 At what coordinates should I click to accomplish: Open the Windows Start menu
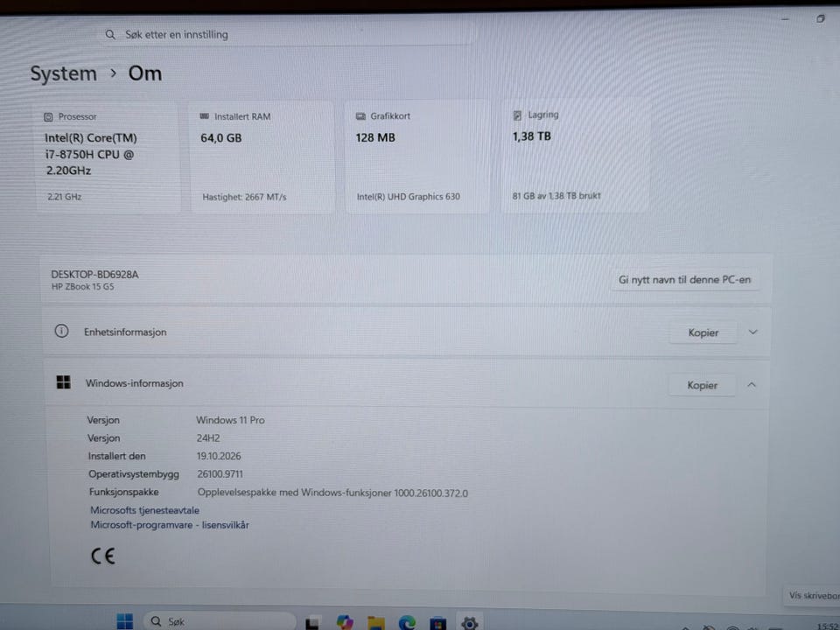(125, 621)
